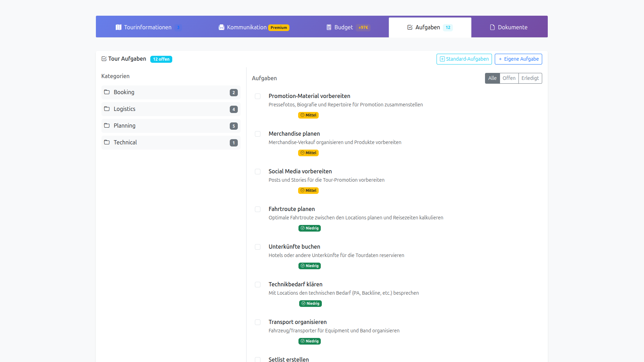This screenshot has width=644, height=362.
Task: Click the Booking folder icon
Action: [x=107, y=92]
